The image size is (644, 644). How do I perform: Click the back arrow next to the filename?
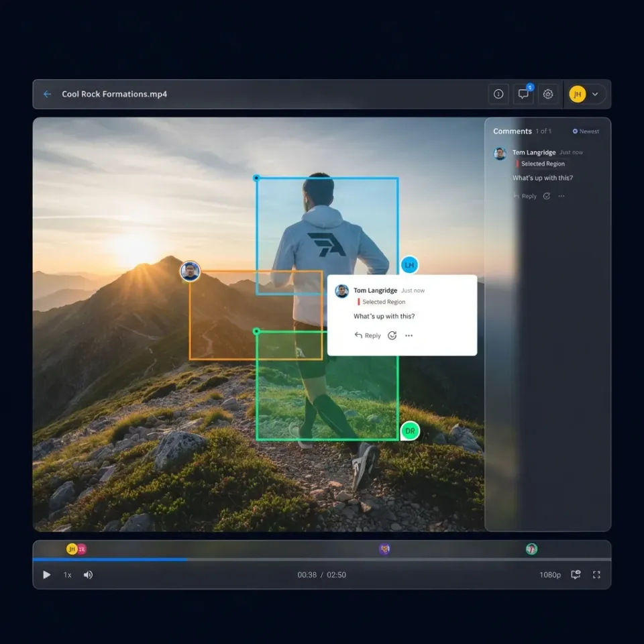(46, 94)
